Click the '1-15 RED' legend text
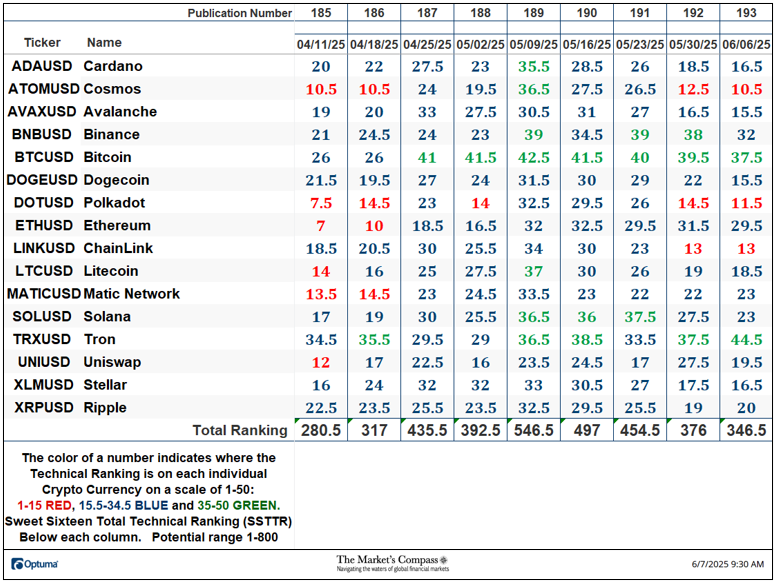This screenshot has width=774, height=581. 45,505
